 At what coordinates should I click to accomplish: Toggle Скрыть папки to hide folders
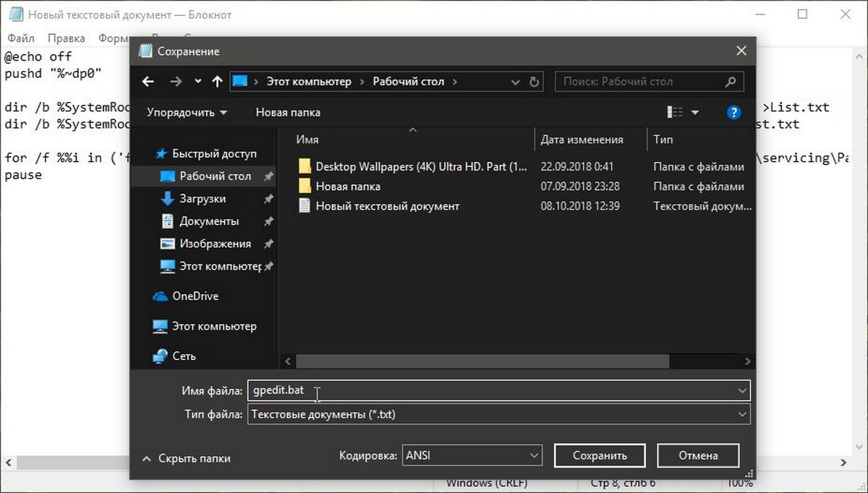(x=186, y=458)
